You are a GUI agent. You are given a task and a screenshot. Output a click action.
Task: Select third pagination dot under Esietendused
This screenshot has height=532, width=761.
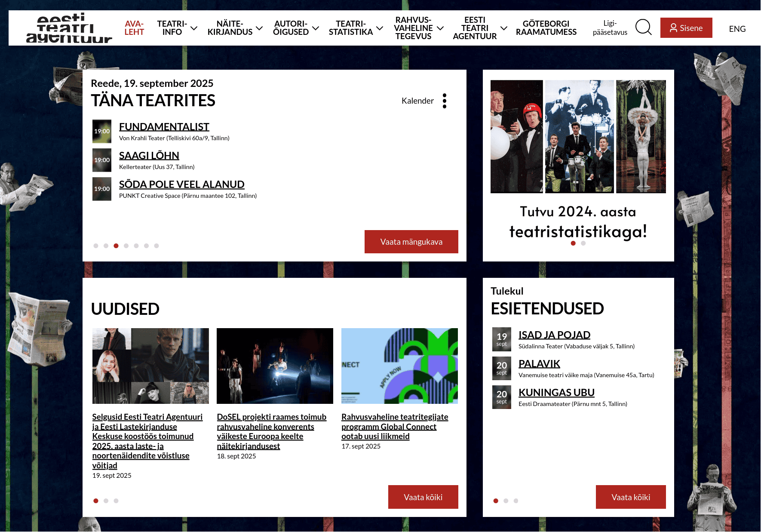(x=516, y=501)
